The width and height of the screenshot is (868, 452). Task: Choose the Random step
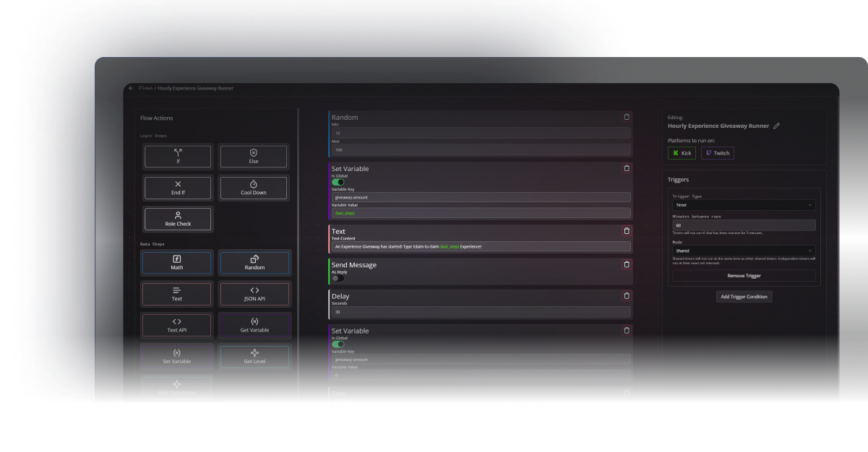pos(254,263)
